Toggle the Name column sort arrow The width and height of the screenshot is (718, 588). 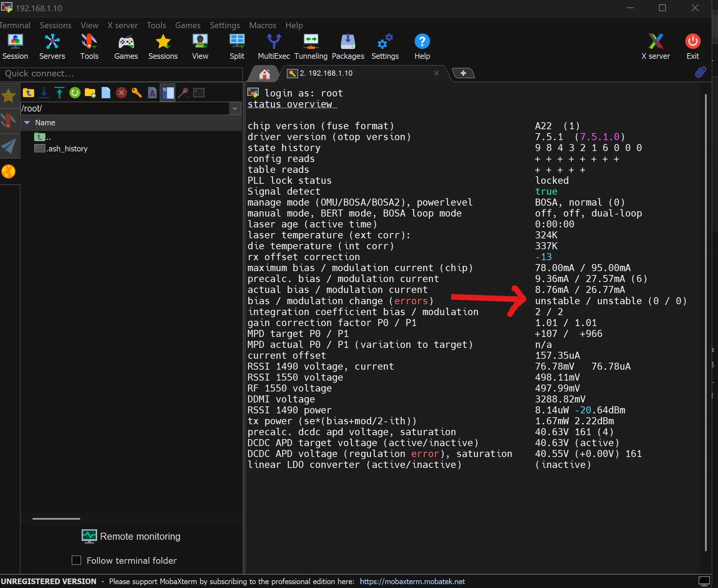pos(27,123)
